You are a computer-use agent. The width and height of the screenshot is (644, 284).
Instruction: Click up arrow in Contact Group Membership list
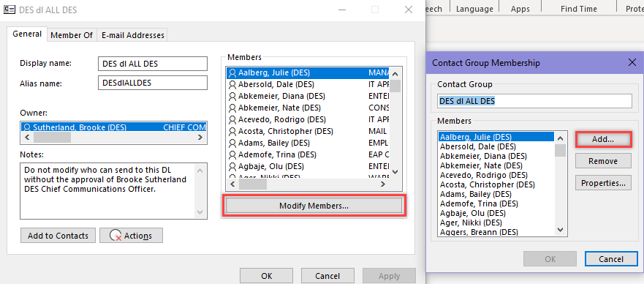point(560,138)
